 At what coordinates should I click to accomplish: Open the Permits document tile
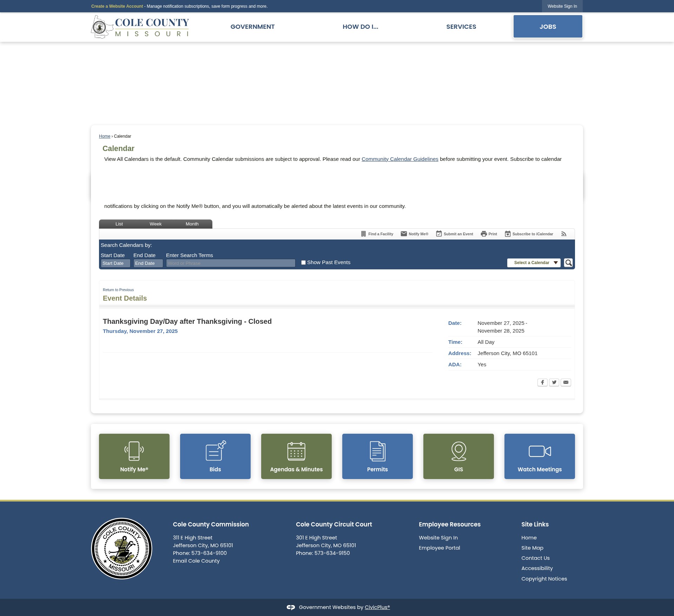point(377,456)
